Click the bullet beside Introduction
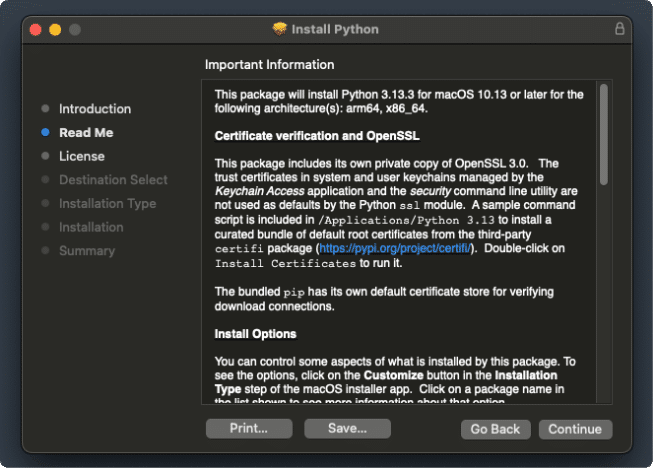 pos(45,109)
